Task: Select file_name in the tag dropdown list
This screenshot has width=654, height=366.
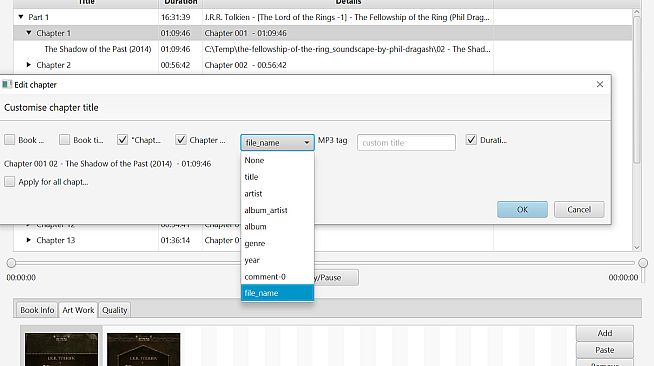Action: (277, 293)
